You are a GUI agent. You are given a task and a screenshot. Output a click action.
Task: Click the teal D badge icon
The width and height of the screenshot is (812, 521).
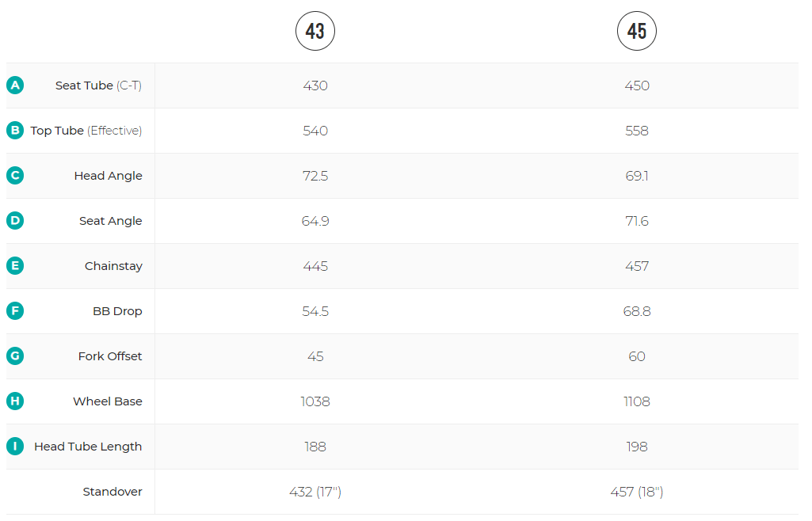[x=14, y=221]
